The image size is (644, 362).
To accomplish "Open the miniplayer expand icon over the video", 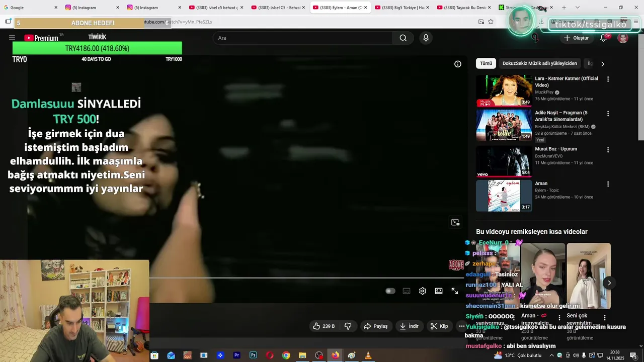I will pyautogui.click(x=455, y=222).
